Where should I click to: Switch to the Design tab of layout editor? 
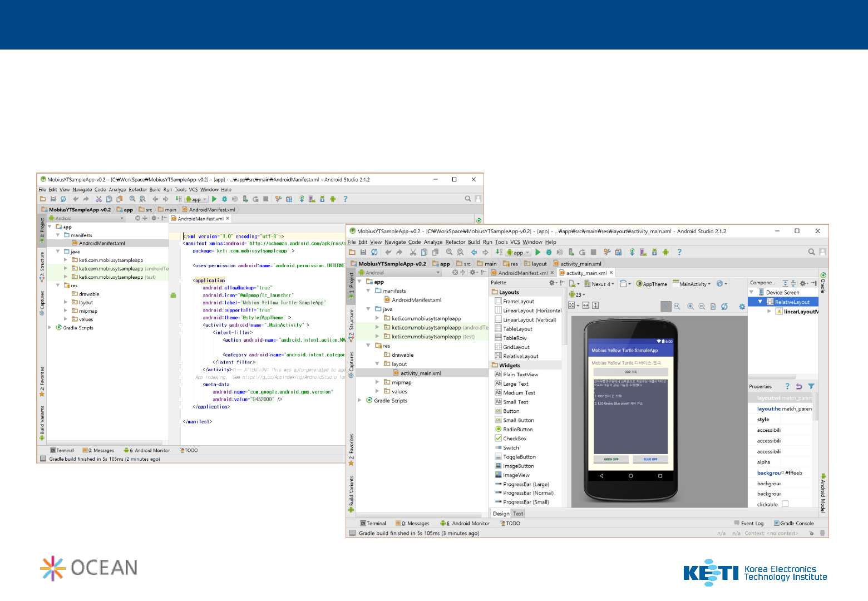pyautogui.click(x=501, y=514)
